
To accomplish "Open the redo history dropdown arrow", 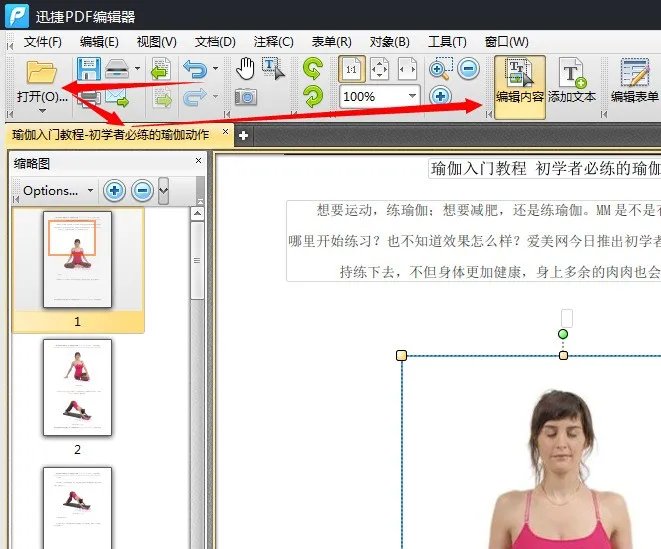I will [215, 97].
